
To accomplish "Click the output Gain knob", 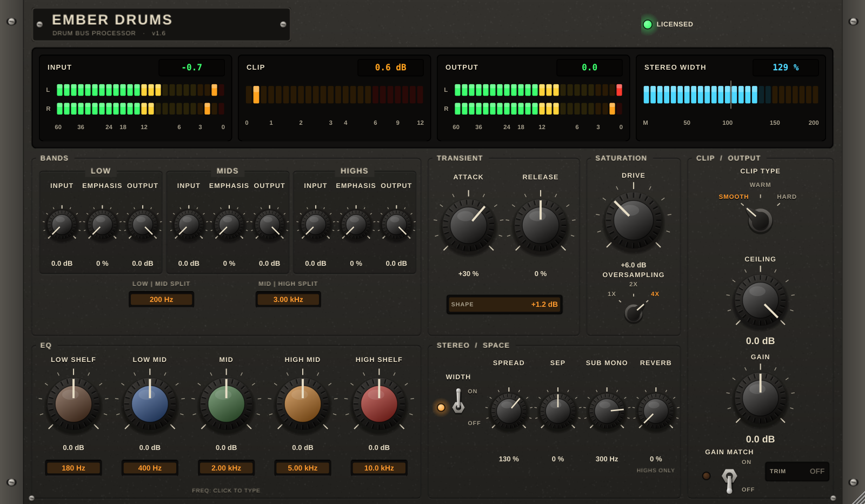I will point(760,399).
